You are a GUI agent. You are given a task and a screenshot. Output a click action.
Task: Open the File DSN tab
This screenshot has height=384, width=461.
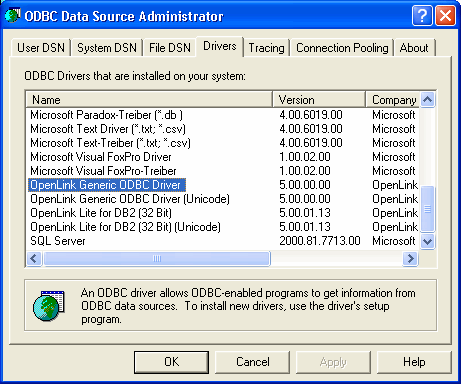coord(170,48)
